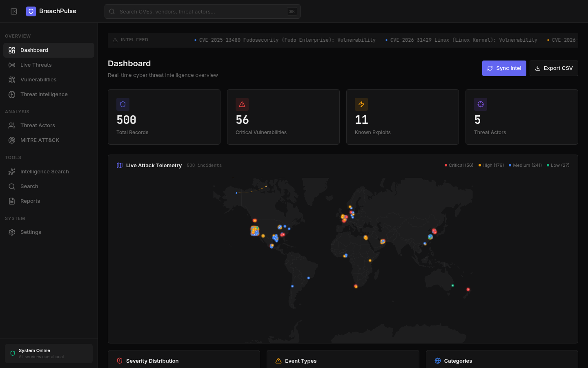Toggle the Medium (241) legend item

525,165
